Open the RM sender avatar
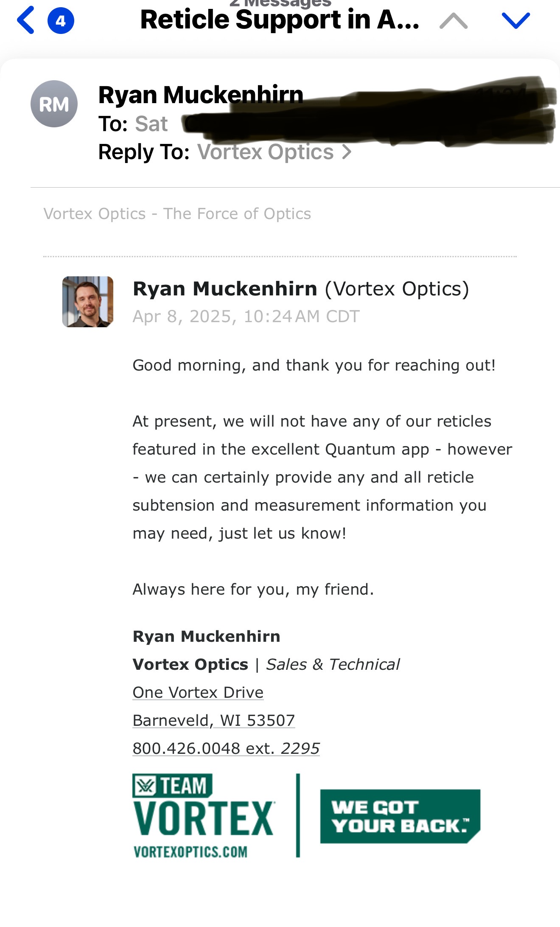 click(54, 104)
